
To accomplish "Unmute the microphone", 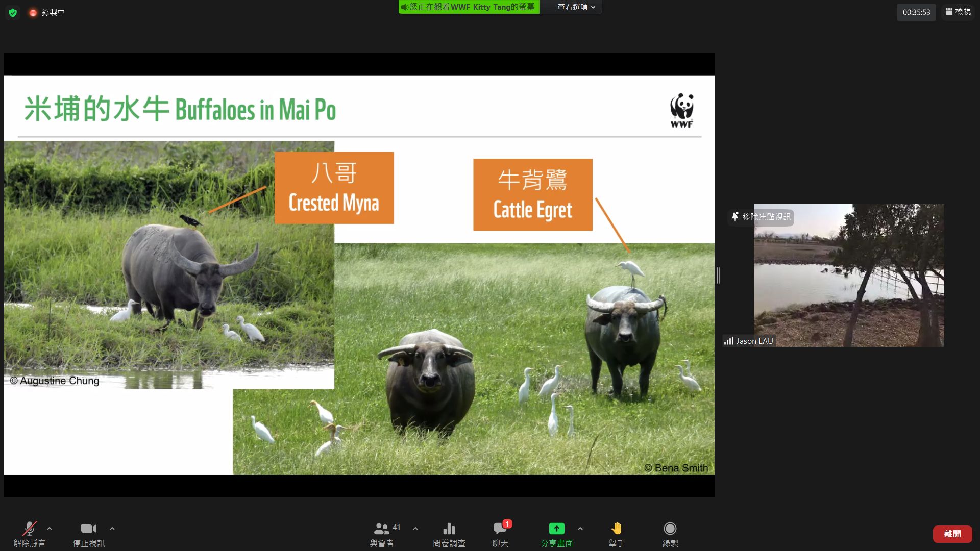I will coord(30,534).
